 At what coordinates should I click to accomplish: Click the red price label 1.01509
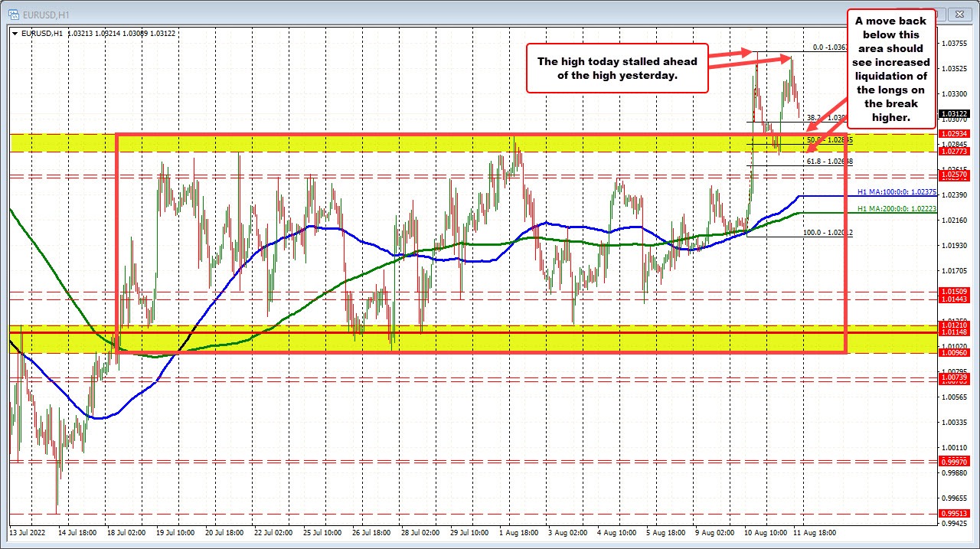coord(954,292)
